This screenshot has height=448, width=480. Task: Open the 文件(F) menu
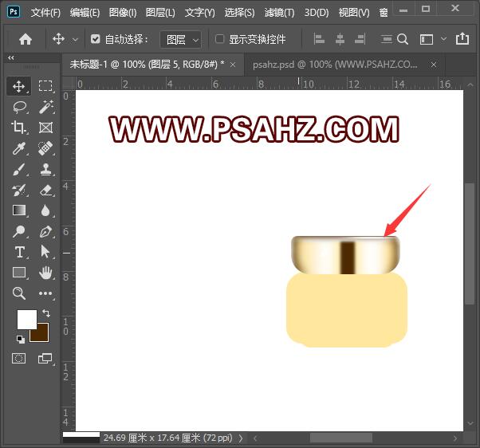(45, 13)
